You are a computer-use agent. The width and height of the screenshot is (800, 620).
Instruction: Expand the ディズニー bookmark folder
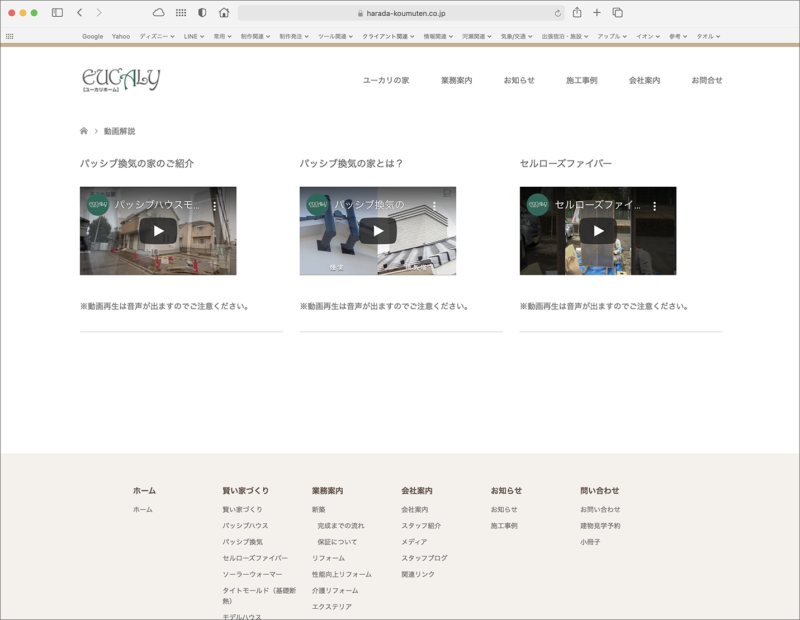(157, 36)
